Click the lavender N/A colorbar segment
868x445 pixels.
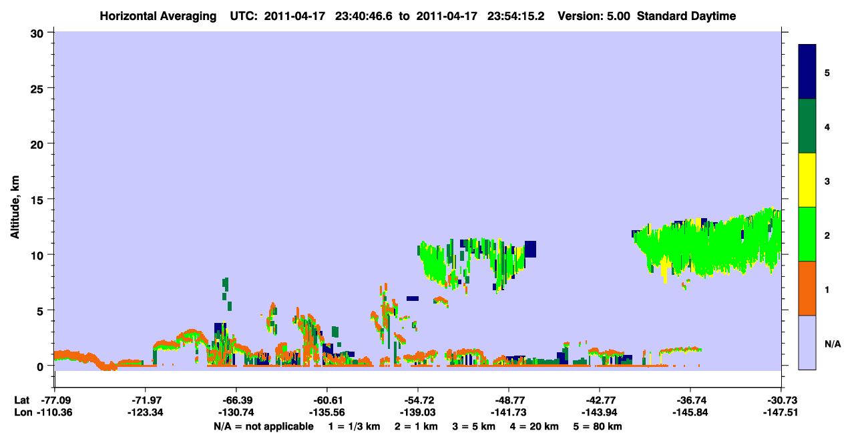pyautogui.click(x=807, y=342)
